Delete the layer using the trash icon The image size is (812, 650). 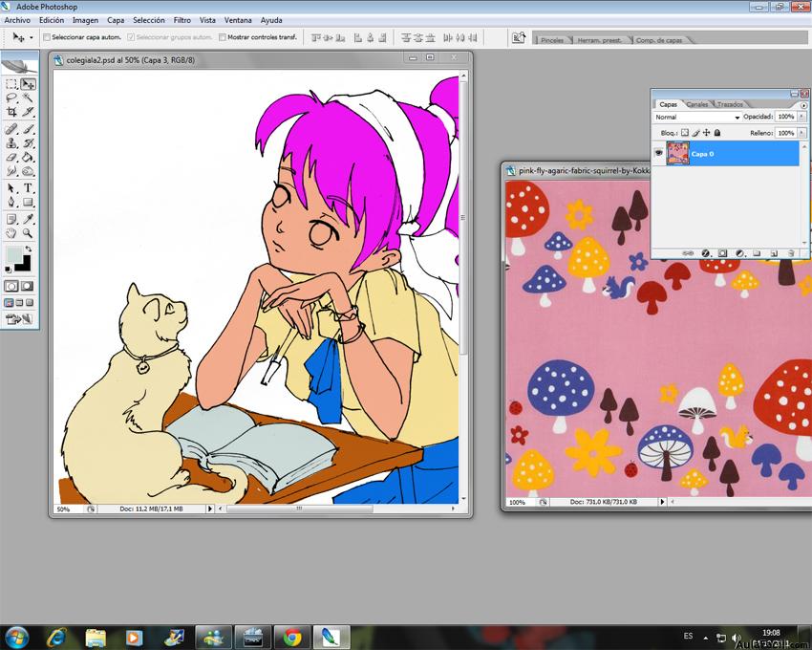[791, 253]
